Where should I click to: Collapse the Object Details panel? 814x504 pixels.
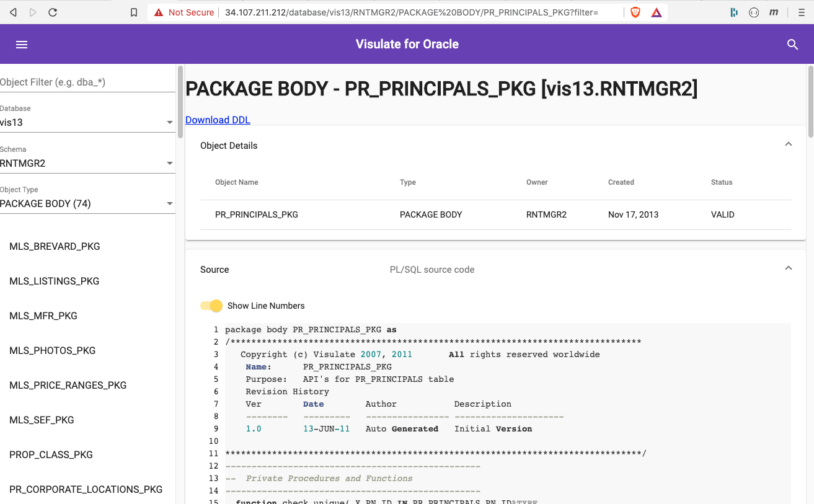pyautogui.click(x=789, y=144)
